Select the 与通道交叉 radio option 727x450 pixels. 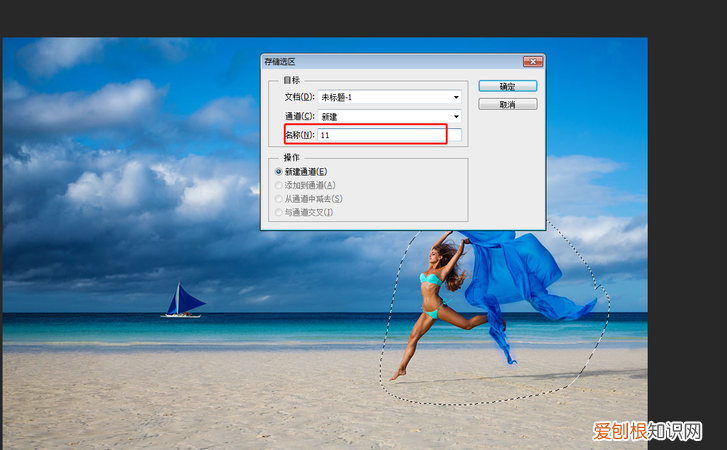pyautogui.click(x=279, y=212)
